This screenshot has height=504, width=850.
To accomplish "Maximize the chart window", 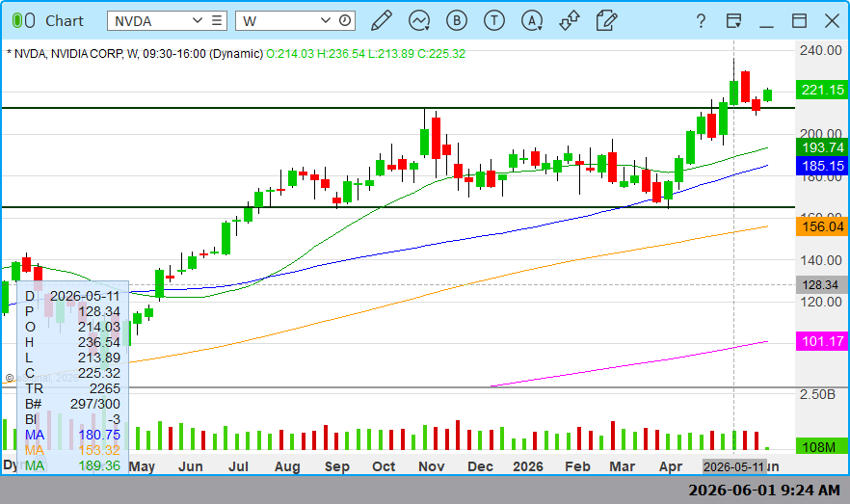I will coord(799,20).
